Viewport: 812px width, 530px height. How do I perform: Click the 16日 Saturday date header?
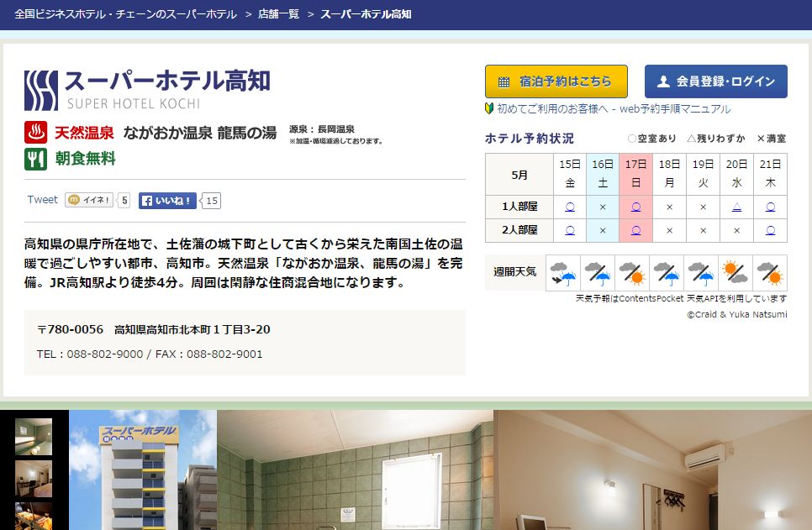coord(603,175)
